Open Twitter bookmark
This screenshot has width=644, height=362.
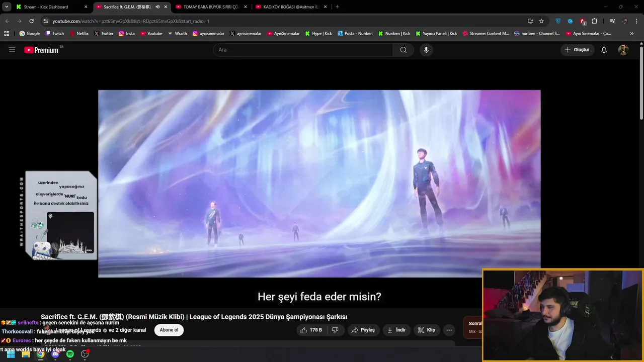[x=104, y=34]
